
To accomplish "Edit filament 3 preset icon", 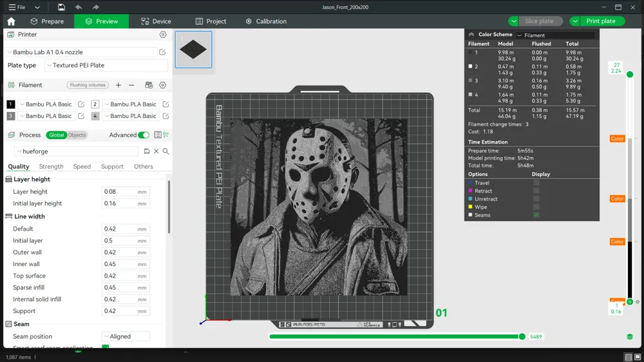I will (81, 116).
